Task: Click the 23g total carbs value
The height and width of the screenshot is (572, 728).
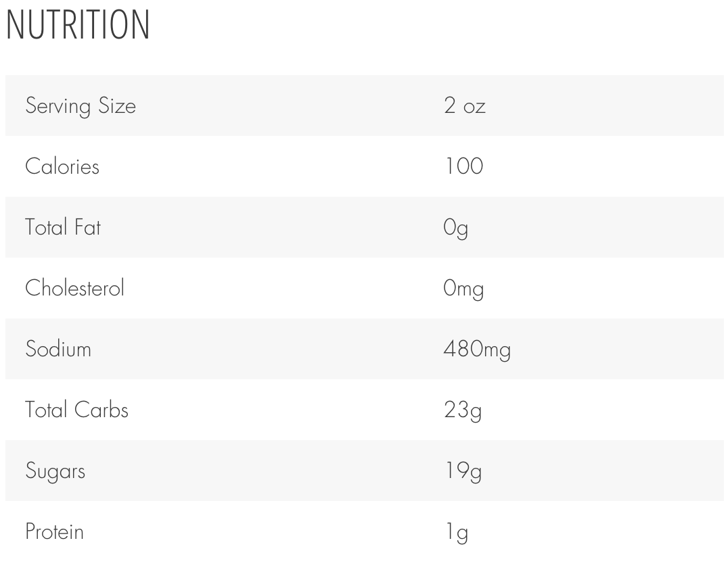Action: point(462,411)
